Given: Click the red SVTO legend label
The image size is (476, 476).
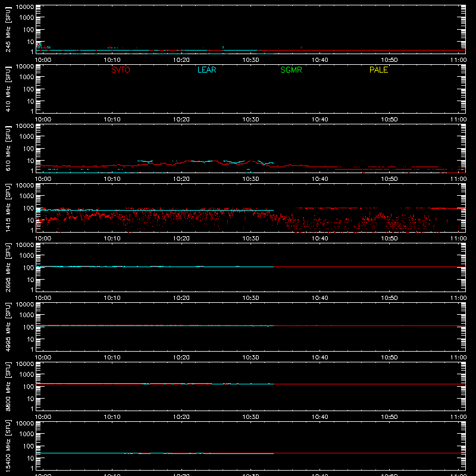Looking at the screenshot, I should (121, 70).
